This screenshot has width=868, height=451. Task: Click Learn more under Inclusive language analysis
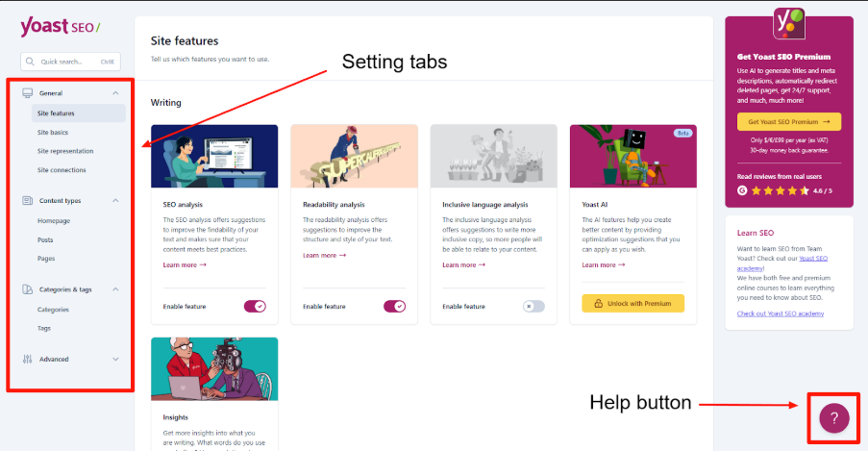464,264
